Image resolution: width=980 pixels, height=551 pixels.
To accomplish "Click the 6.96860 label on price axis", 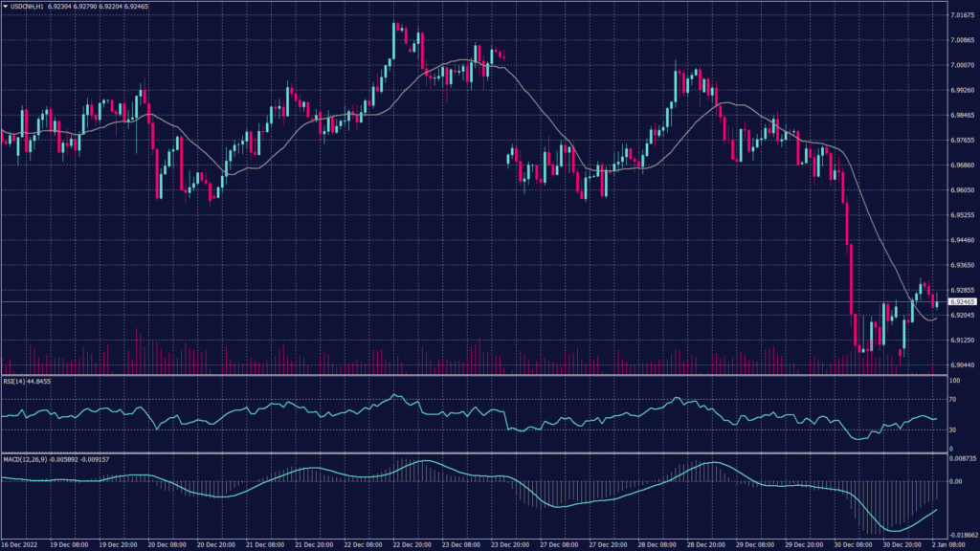I will pyautogui.click(x=961, y=165).
